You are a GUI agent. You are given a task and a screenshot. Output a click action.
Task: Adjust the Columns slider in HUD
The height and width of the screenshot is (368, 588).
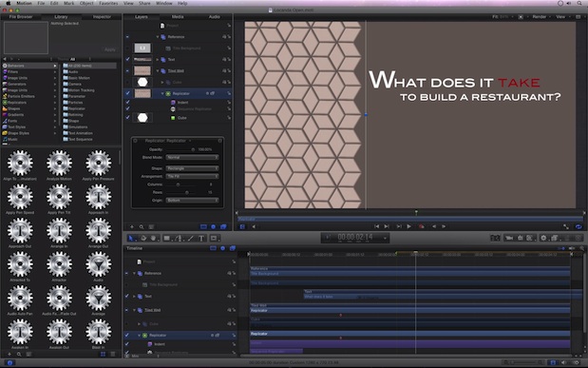coord(180,184)
